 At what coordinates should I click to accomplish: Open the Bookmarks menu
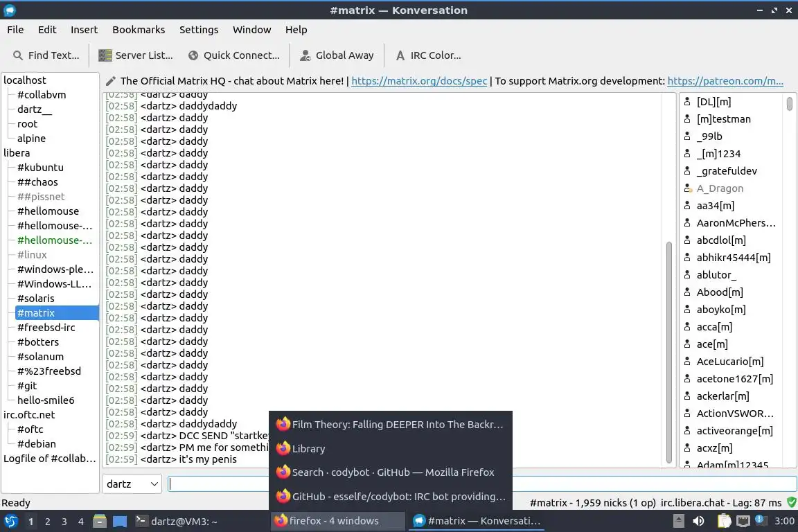coord(139,30)
